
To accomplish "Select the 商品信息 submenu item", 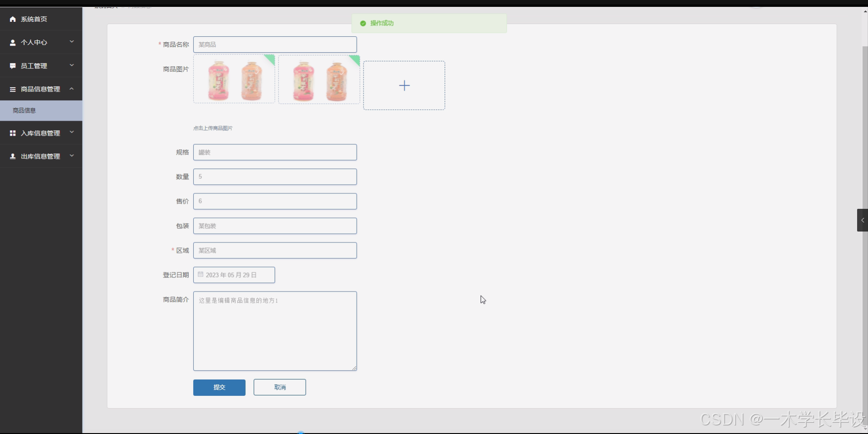I will point(41,110).
